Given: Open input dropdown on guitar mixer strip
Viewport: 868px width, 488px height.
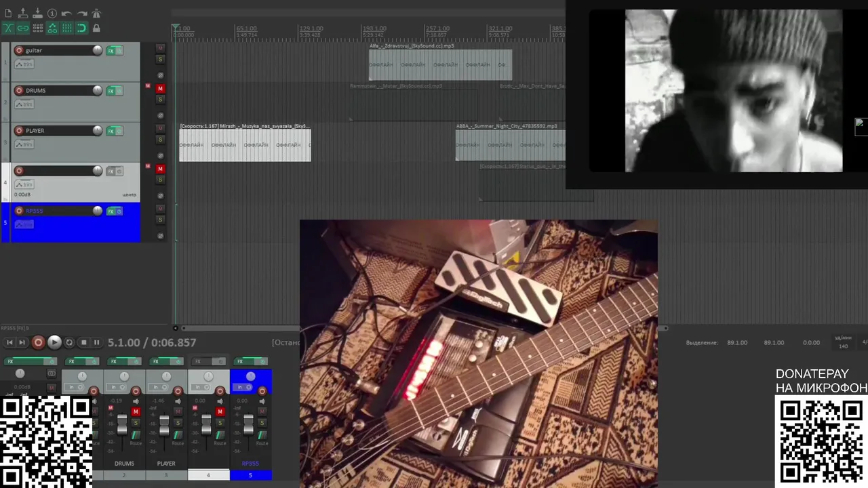Looking at the screenshot, I should pyautogui.click(x=75, y=387).
